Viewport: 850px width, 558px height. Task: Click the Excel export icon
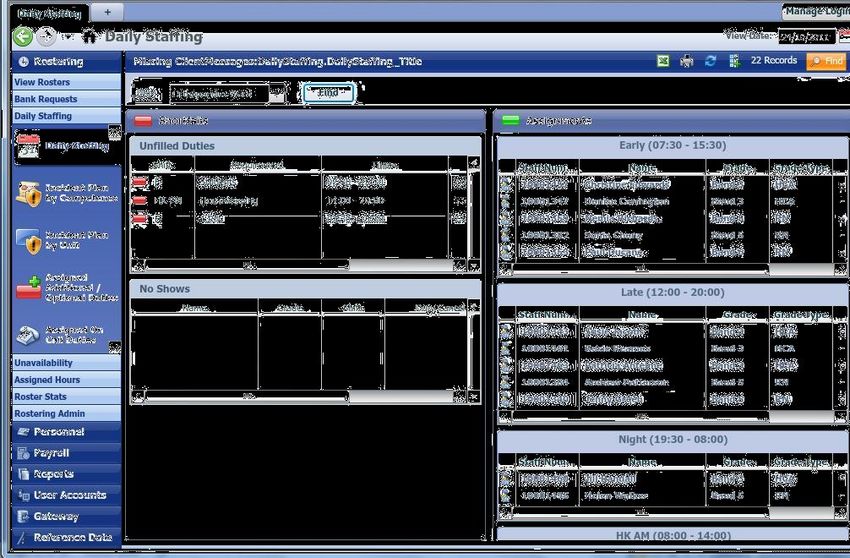(x=662, y=61)
